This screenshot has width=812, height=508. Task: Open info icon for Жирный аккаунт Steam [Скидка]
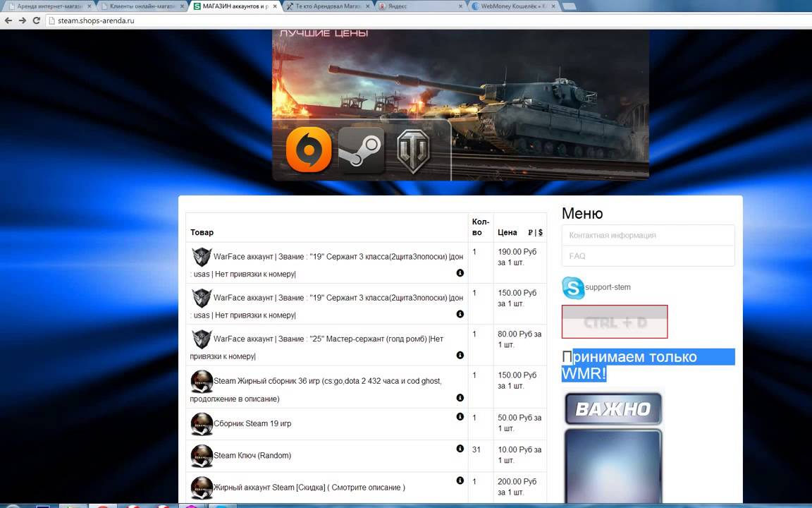click(460, 480)
